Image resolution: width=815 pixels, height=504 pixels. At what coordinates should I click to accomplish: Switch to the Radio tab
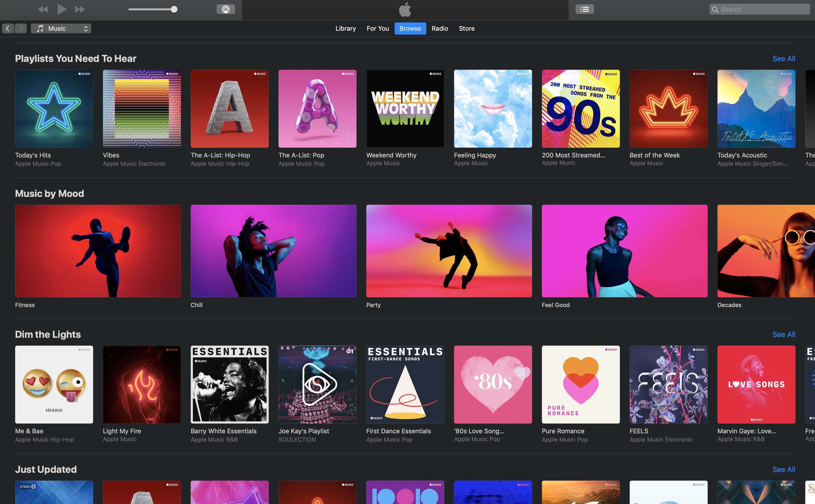pos(439,29)
